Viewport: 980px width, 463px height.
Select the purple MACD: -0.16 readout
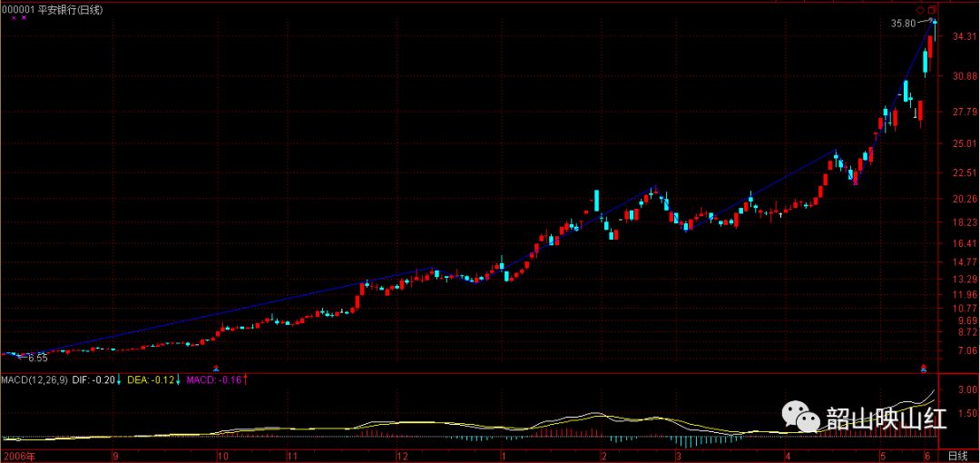[x=213, y=379]
